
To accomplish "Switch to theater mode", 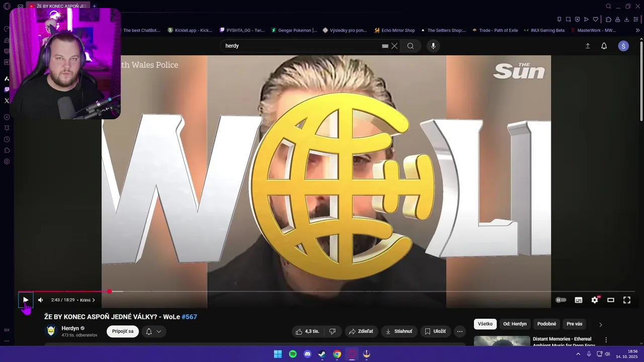I will [611, 300].
